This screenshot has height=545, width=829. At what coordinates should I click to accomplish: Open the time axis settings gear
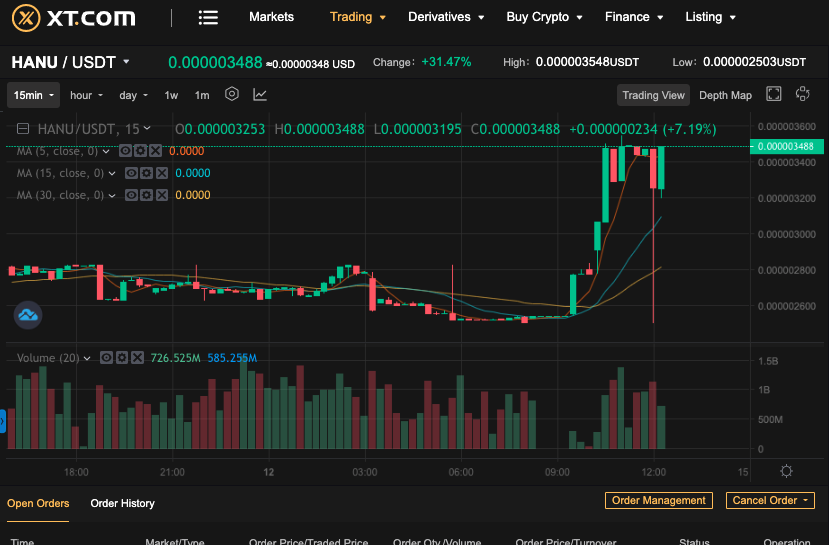click(786, 471)
